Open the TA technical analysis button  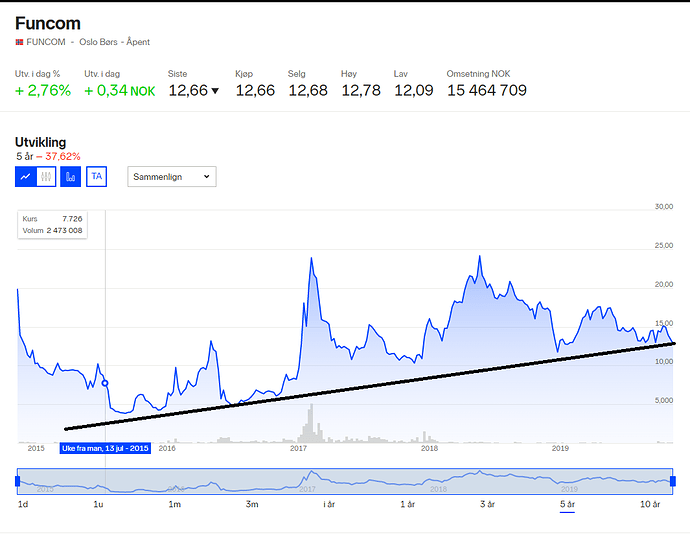(96, 176)
